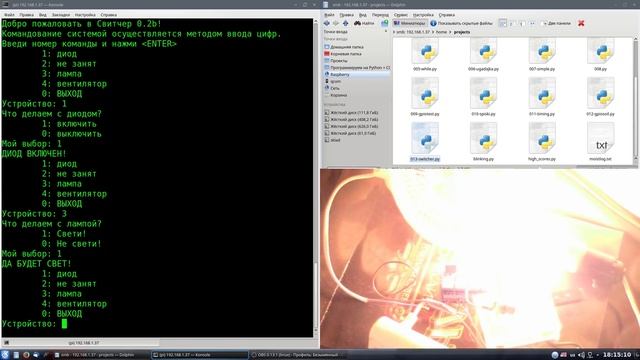
Task: Go back in Dolphin toolbar
Action: [x=327, y=23]
